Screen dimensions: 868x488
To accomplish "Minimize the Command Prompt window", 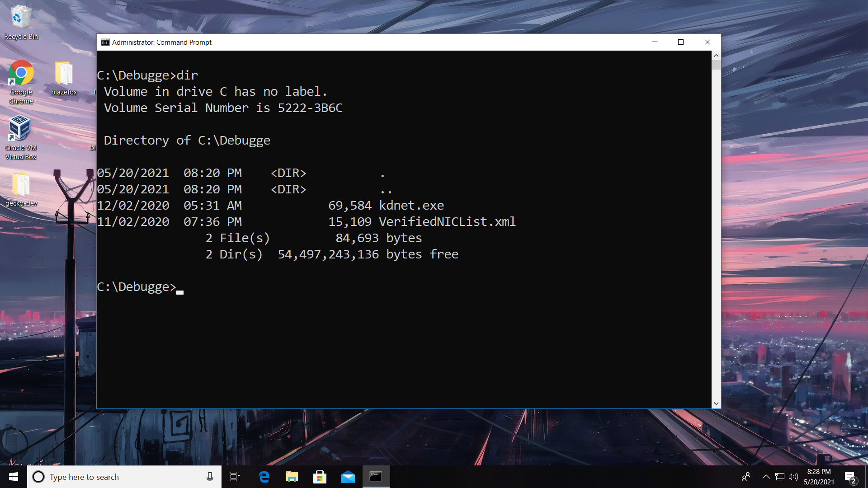I will pos(654,42).
